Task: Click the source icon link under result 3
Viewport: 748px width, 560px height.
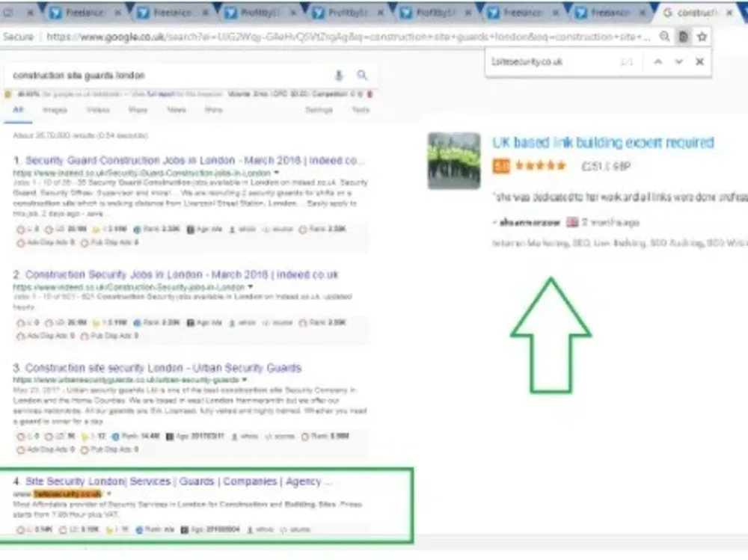Action: [280, 437]
